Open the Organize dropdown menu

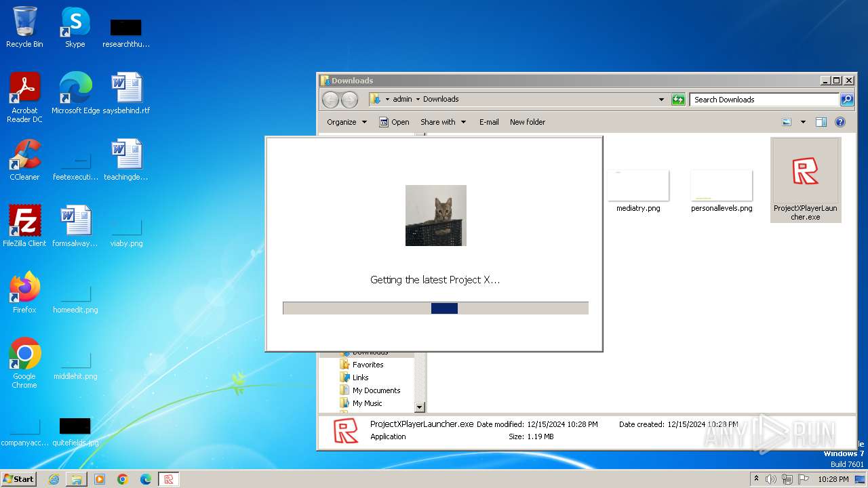click(x=347, y=122)
